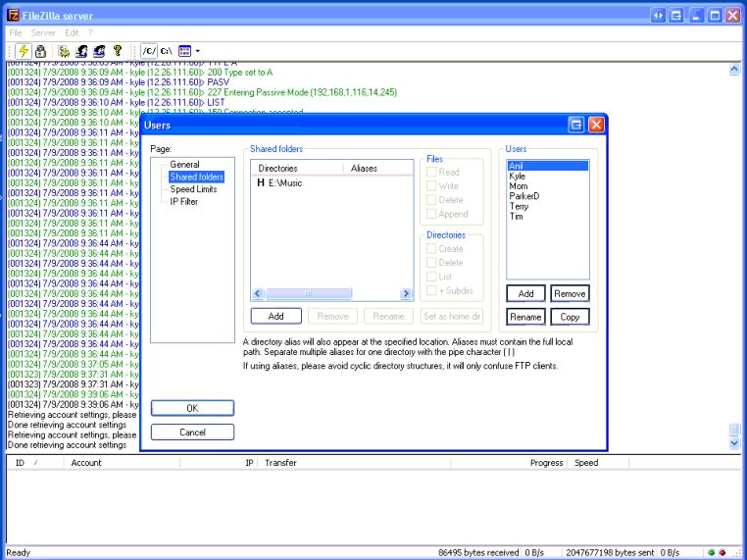747x560 pixels.
Task: Select the /C/ path display icon
Action: pos(148,50)
